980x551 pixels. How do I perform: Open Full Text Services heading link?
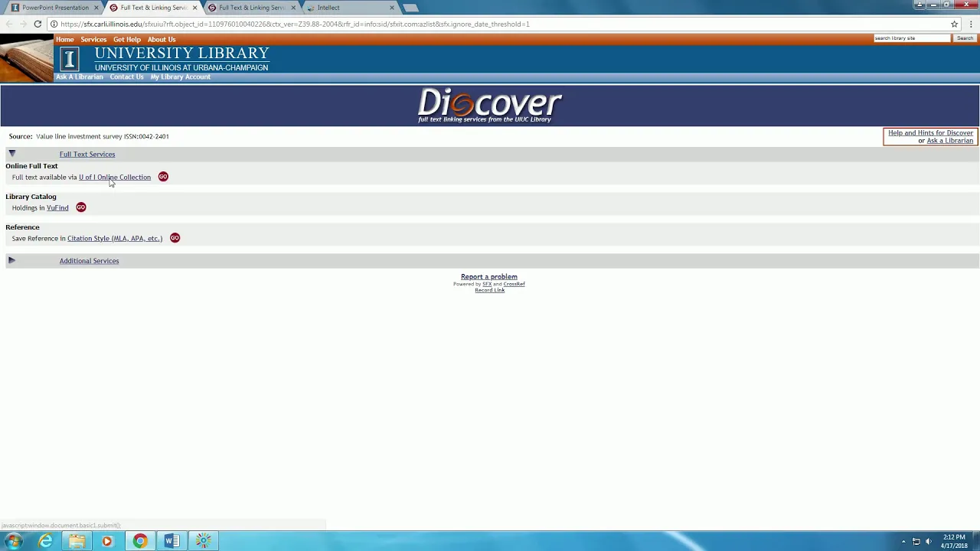tap(87, 155)
